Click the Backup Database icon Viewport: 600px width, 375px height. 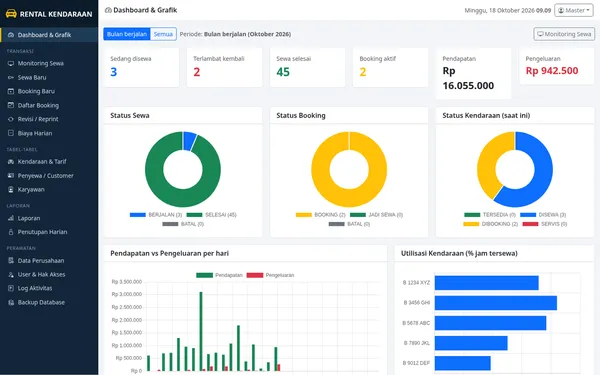pyautogui.click(x=11, y=302)
